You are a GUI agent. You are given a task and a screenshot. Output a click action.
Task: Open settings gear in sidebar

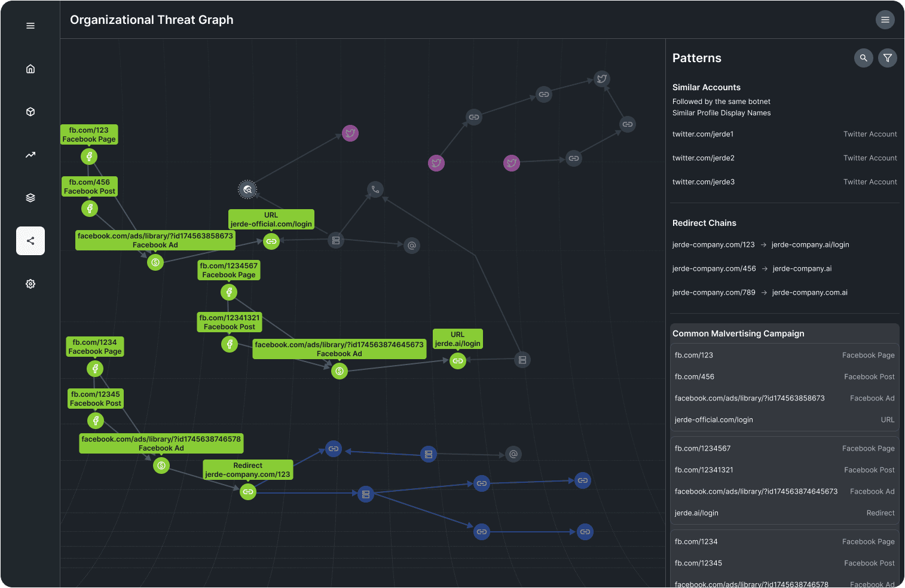tap(30, 284)
